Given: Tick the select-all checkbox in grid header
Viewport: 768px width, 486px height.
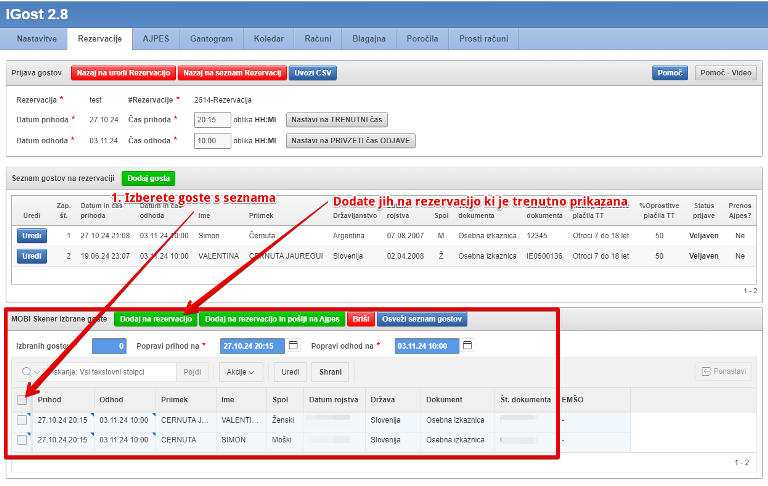Looking at the screenshot, I should click(x=22, y=400).
